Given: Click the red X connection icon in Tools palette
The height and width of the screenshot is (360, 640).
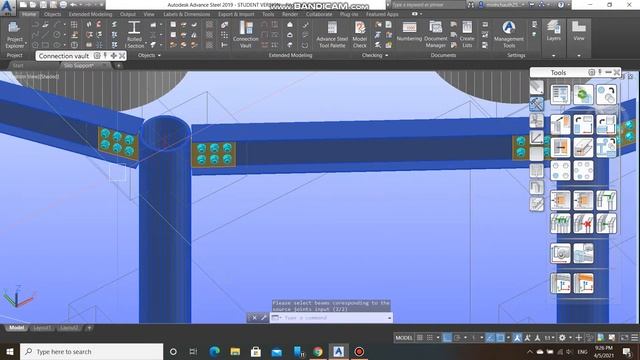Looking at the screenshot, I should click(x=583, y=224).
